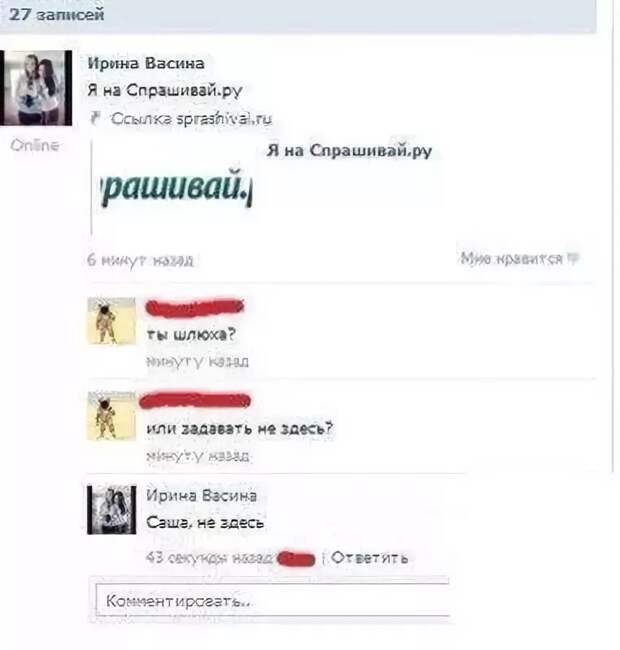This screenshot has width=620, height=650.
Task: Open the Ирина Васина reply avatar
Action: (x=111, y=509)
